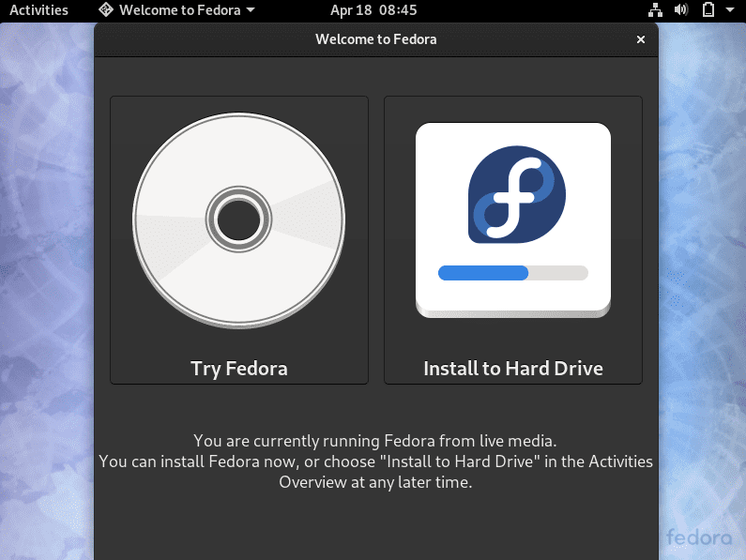Click the Welcome to Fedora app icon in top bar
The image size is (746, 560).
click(106, 10)
